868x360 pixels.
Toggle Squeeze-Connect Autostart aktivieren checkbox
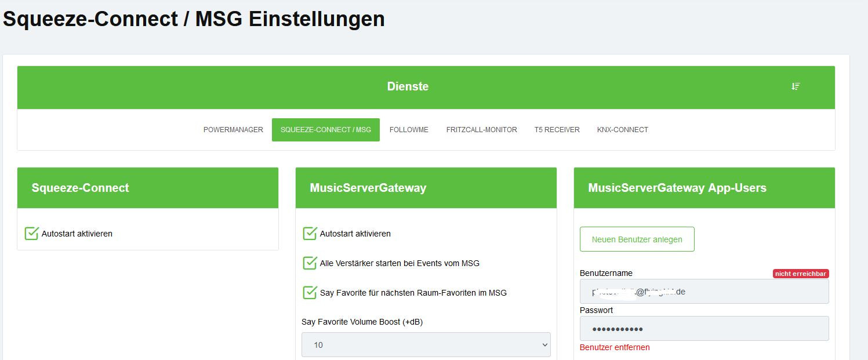click(x=32, y=234)
